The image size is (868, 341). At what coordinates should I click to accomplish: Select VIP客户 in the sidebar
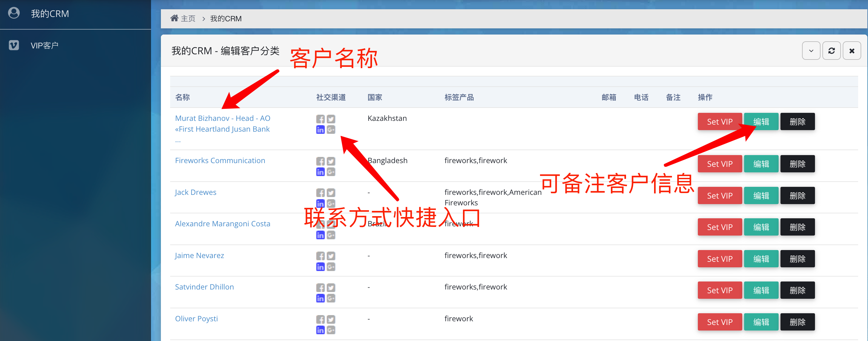coord(44,45)
